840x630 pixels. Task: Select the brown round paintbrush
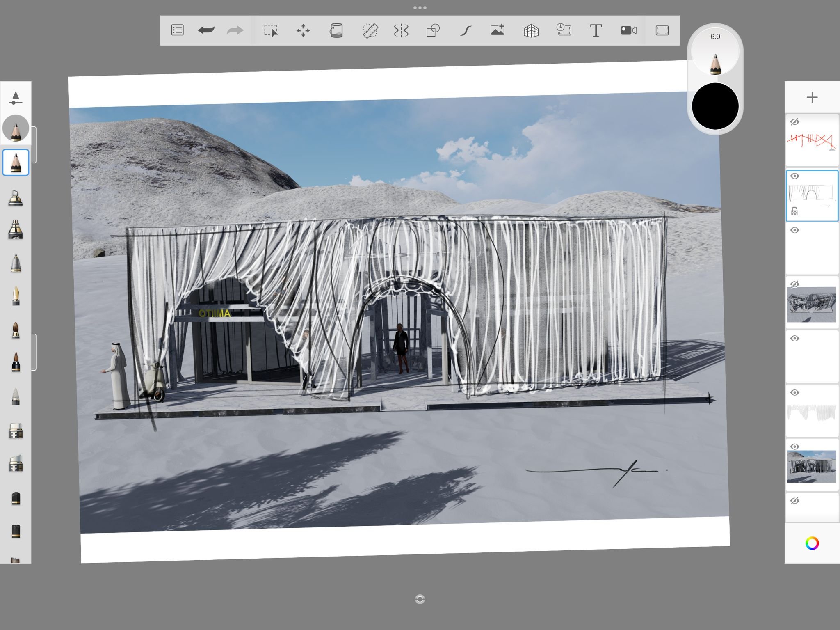pos(16,330)
